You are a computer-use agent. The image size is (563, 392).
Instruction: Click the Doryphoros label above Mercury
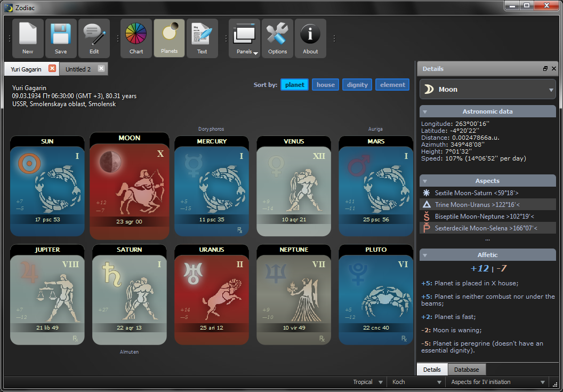point(211,129)
